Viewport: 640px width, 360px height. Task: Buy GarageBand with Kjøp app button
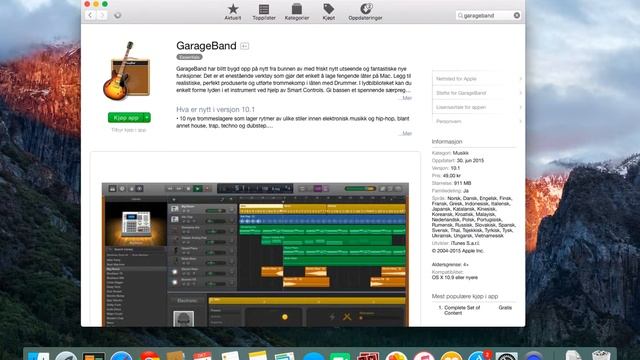point(126,118)
